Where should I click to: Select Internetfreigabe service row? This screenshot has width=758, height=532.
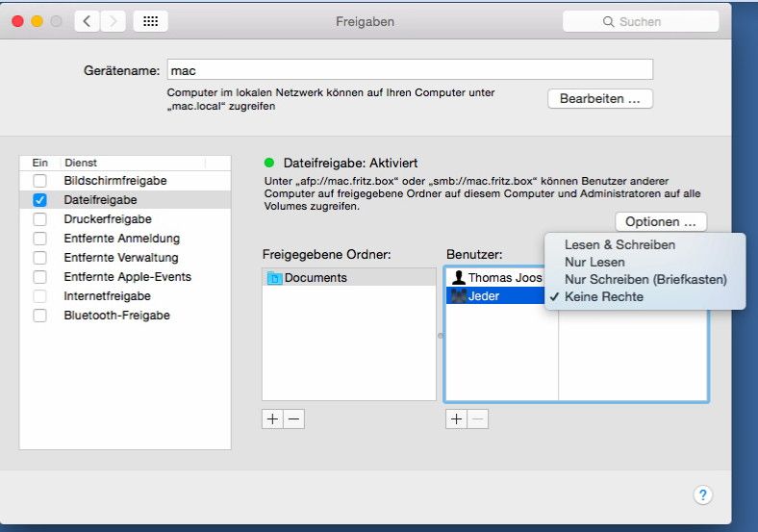(125, 296)
